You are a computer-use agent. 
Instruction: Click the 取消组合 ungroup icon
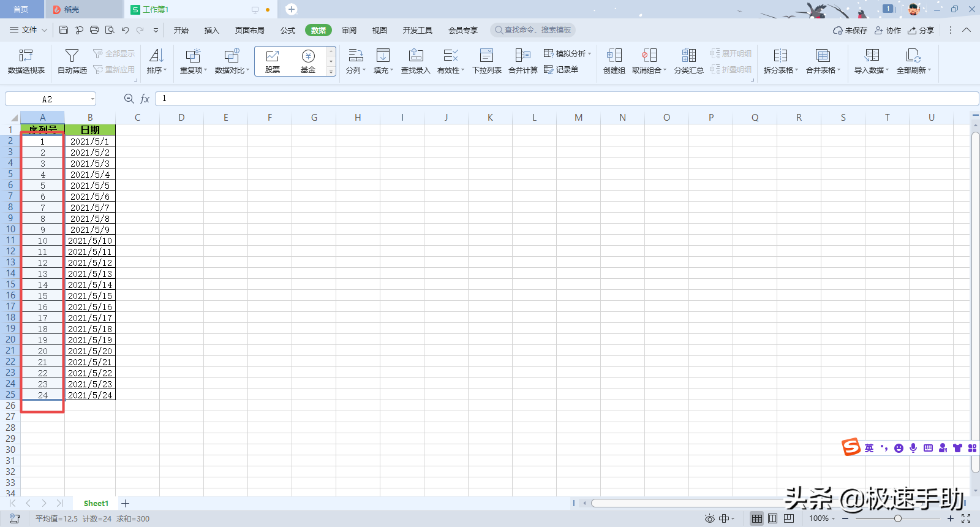click(649, 55)
